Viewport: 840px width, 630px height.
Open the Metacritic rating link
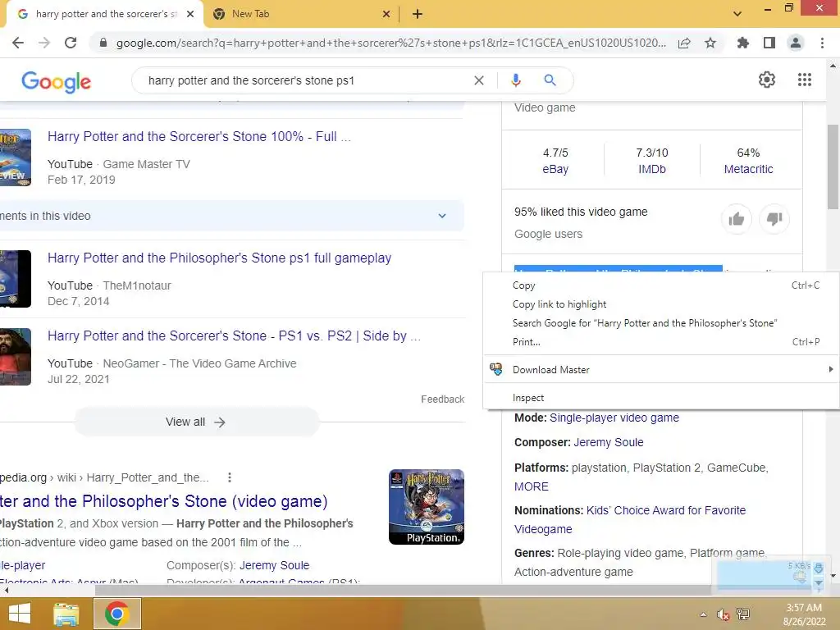[748, 169]
